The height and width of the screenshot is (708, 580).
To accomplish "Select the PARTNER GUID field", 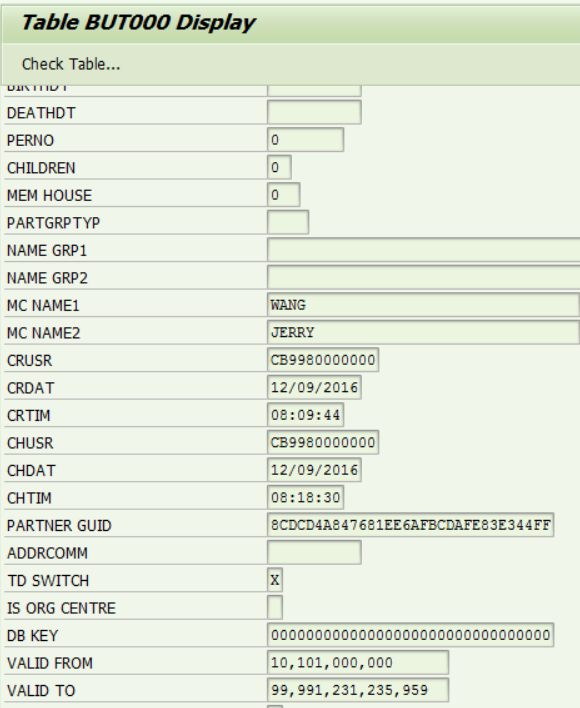I will click(x=410, y=525).
